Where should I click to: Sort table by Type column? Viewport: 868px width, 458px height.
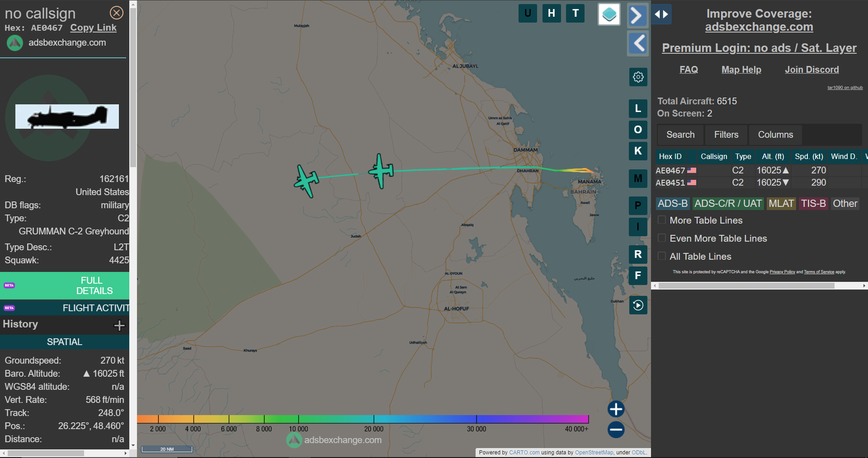pos(743,156)
